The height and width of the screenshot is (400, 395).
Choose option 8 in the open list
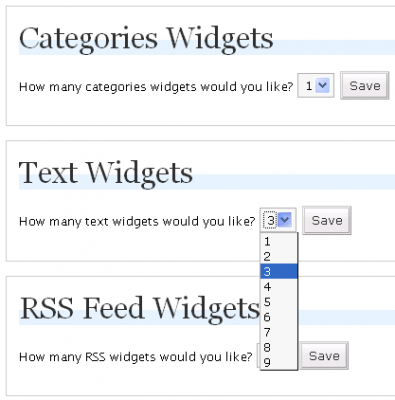279,347
